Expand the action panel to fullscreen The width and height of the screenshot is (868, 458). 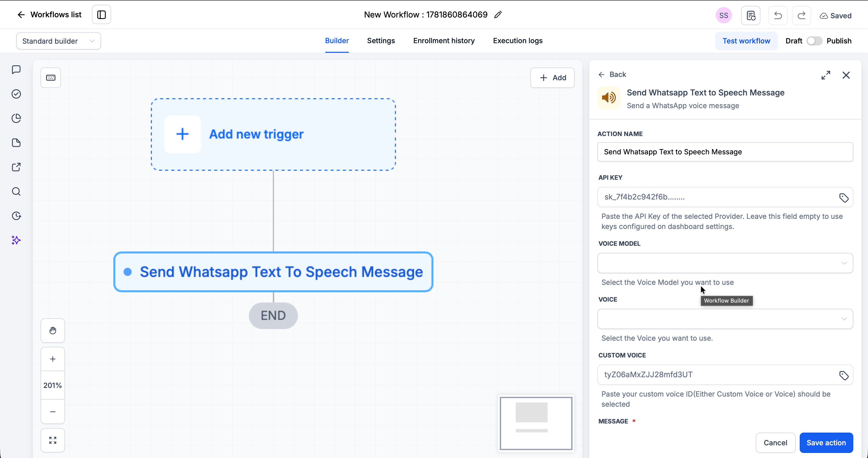point(826,75)
